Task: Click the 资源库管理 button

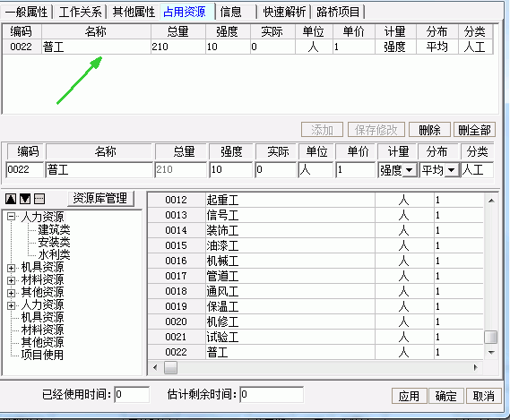Action: point(100,198)
